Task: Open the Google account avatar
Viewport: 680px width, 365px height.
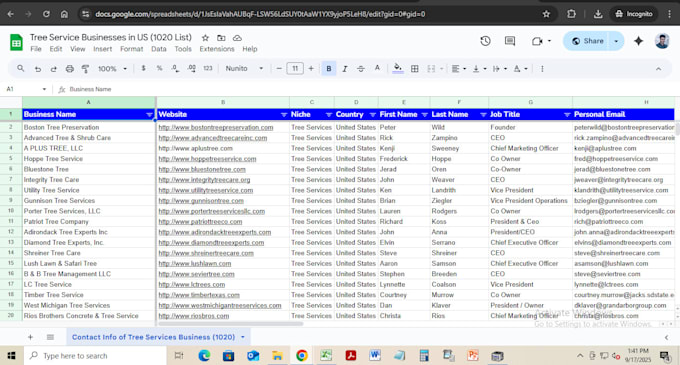Action: (x=662, y=41)
